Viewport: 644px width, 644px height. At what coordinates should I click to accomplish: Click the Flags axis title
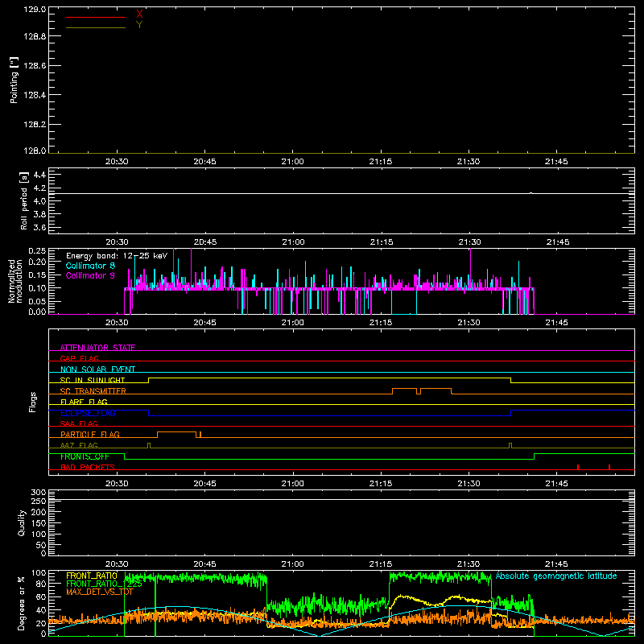click(x=32, y=402)
